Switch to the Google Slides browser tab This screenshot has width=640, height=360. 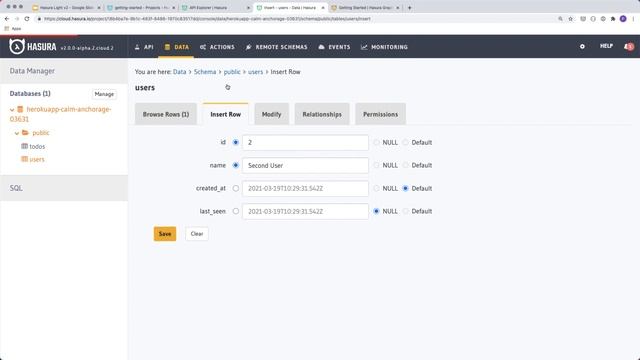pos(67,7)
